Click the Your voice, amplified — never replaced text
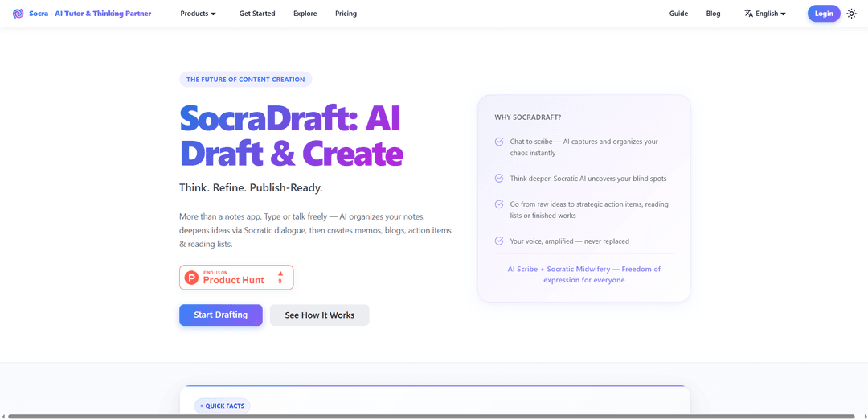 click(570, 241)
